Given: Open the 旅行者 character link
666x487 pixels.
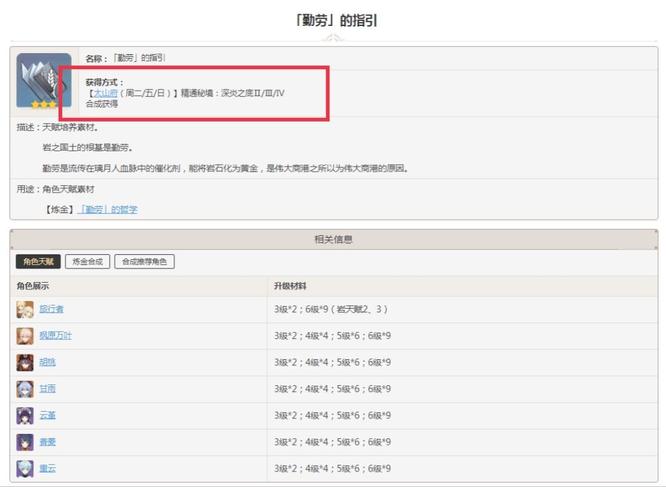Looking at the screenshot, I should click(x=51, y=309).
